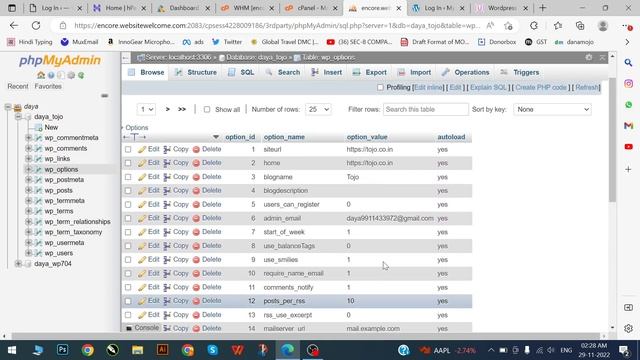Collapse daya_tojo database node

click(18, 117)
